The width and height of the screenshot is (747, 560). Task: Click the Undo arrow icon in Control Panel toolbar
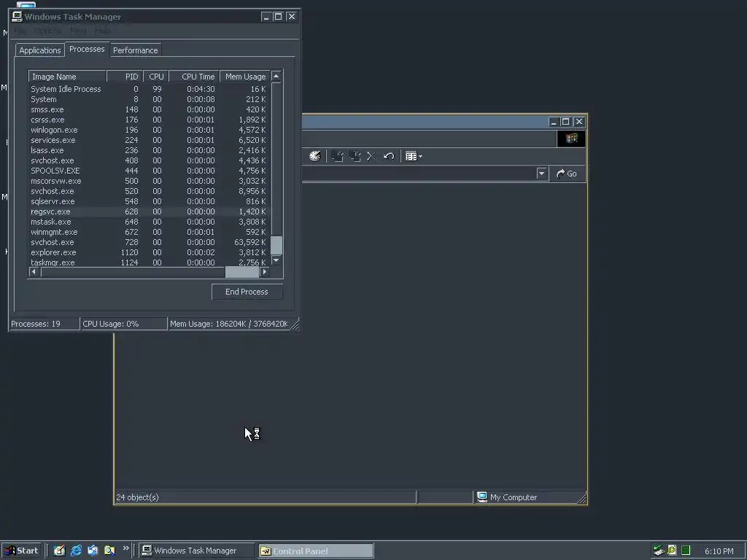389,156
